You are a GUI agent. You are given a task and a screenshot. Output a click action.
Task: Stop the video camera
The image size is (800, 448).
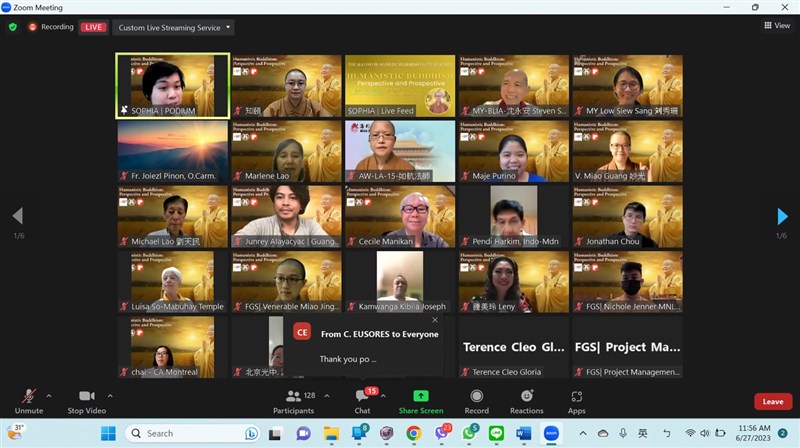pos(86,401)
